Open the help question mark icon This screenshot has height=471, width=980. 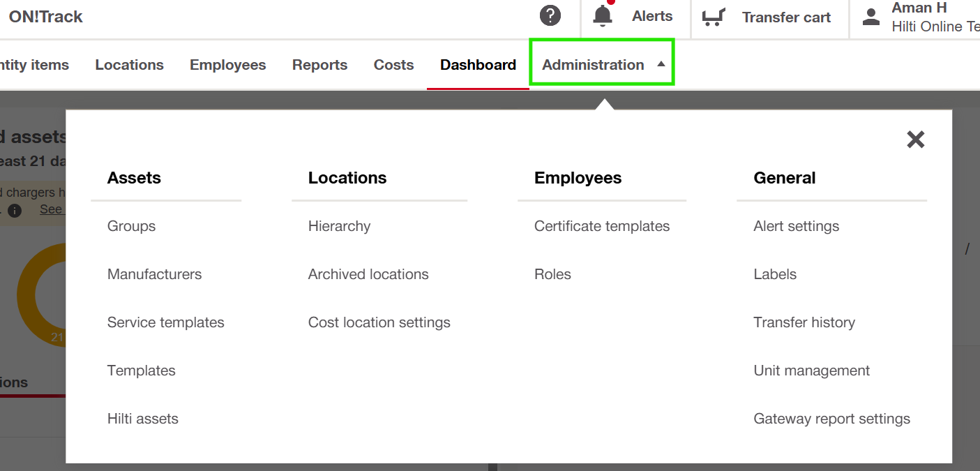pos(550,15)
